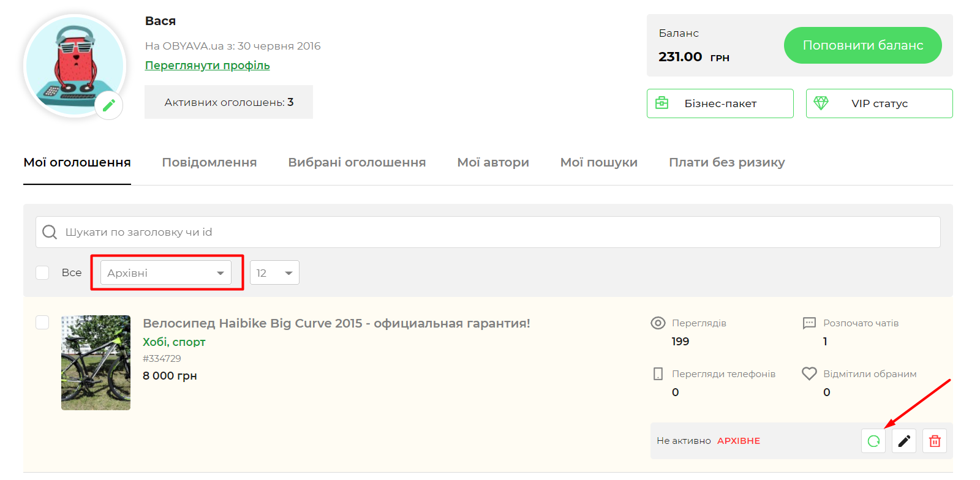Switch to the Повідомлення tab
Screen dimensions: 980x480
coord(209,162)
